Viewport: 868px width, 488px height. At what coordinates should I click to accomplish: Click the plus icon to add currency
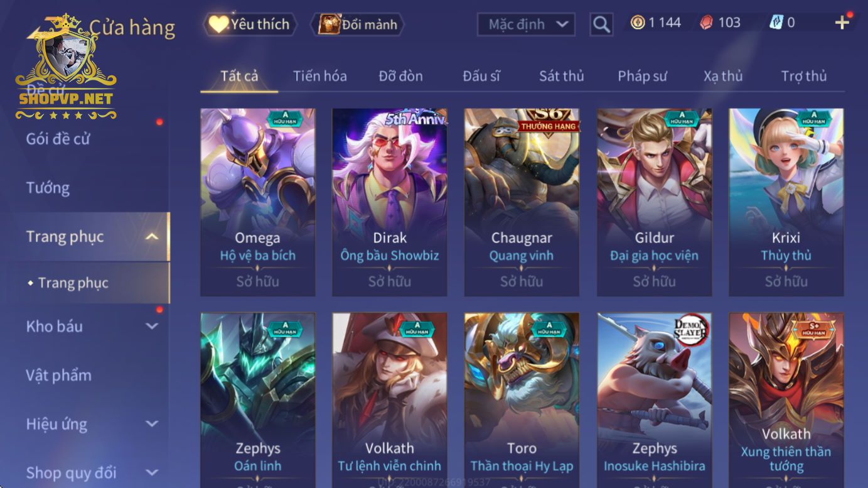(x=842, y=23)
